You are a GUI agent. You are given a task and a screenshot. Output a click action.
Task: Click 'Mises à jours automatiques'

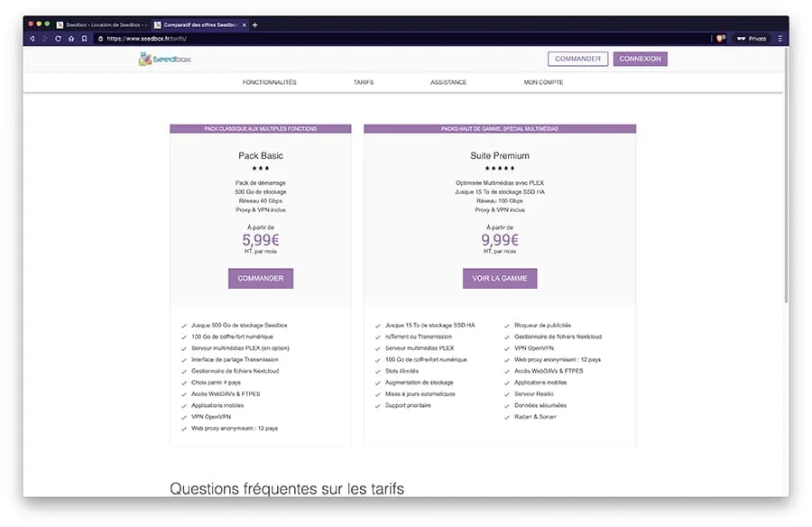(x=420, y=393)
